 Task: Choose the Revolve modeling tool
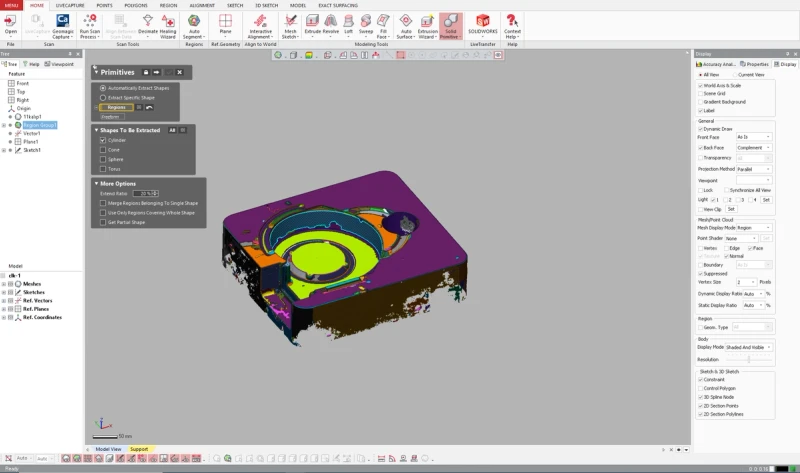tap(331, 24)
